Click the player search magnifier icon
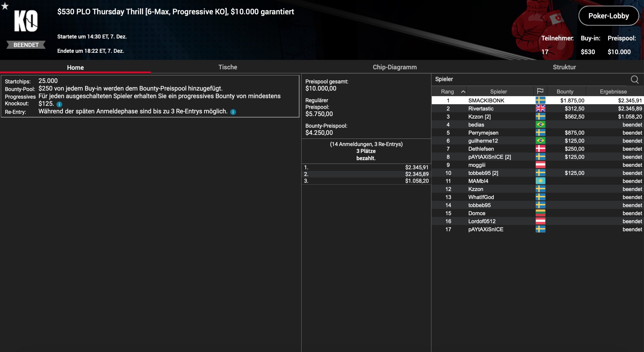The image size is (644, 352). 634,79
